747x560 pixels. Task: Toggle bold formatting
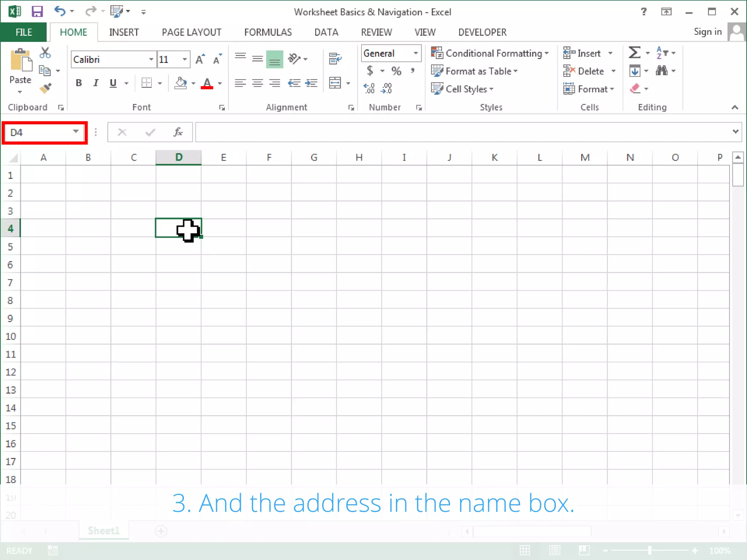coord(78,83)
